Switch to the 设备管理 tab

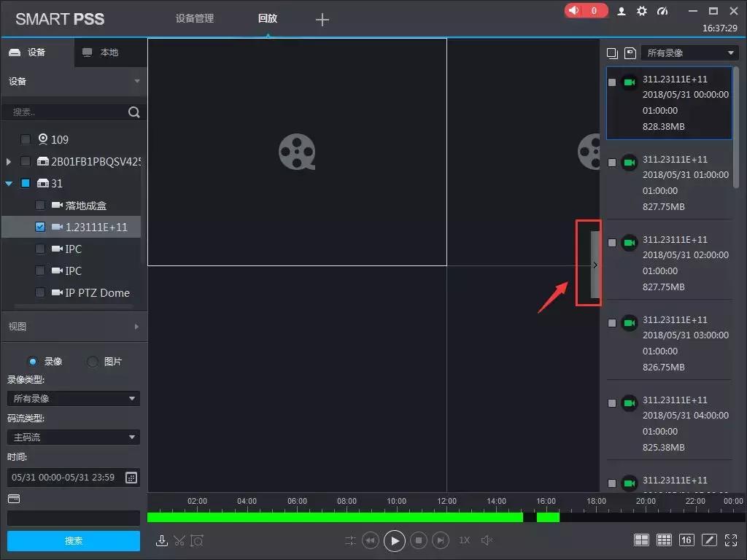click(195, 18)
